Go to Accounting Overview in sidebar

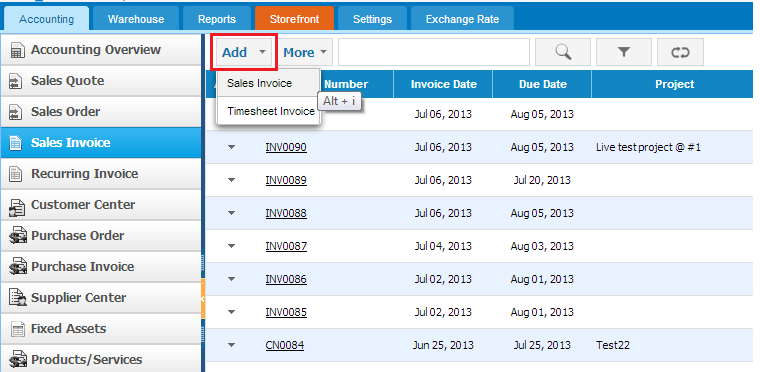[x=101, y=50]
